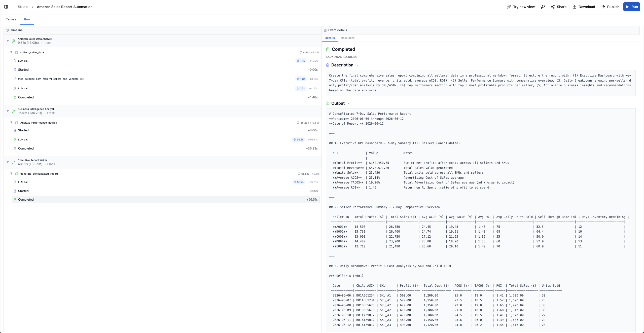Image resolution: width=644 pixels, height=333 pixels.
Task: Click the Description clipboard icon
Action: point(328,65)
